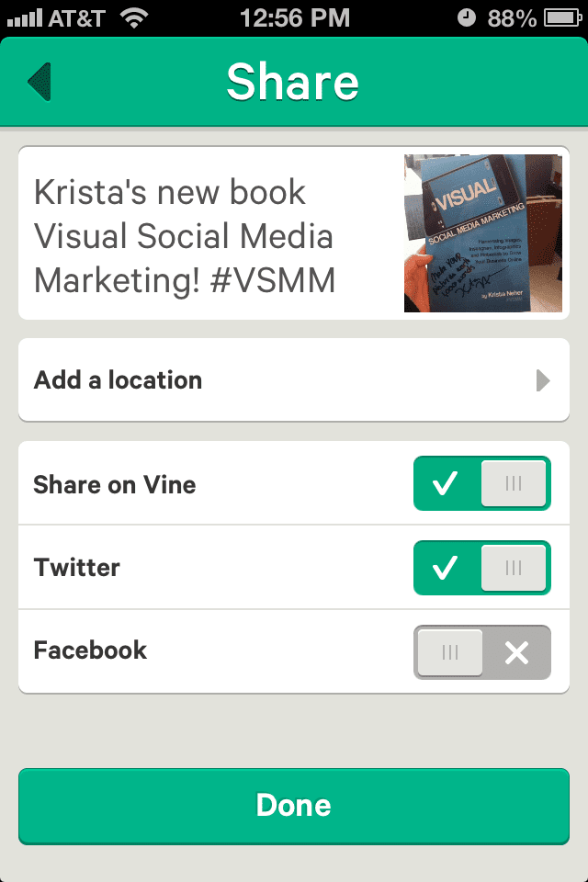Enable the Facebook sharing switch
This screenshot has width=588, height=882.
(x=482, y=652)
